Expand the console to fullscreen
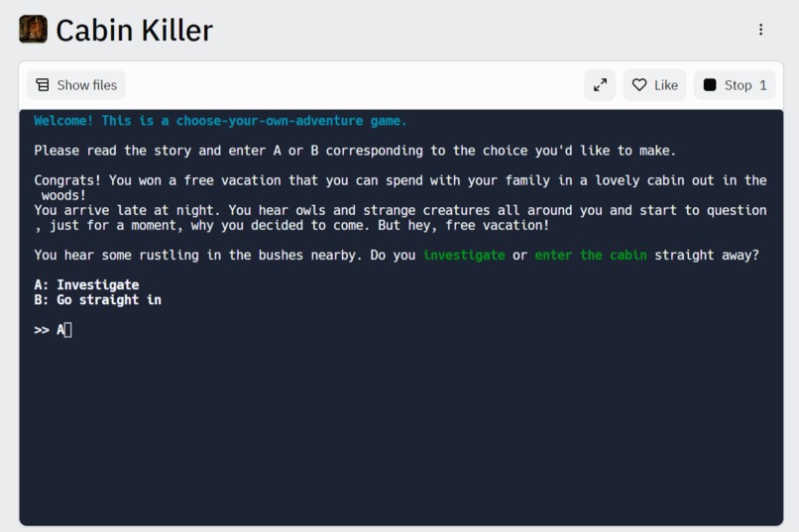This screenshot has width=799, height=532. point(600,85)
